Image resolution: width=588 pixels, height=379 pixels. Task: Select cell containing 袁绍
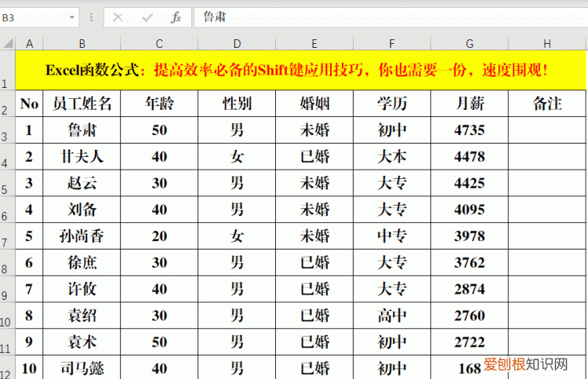(82, 315)
